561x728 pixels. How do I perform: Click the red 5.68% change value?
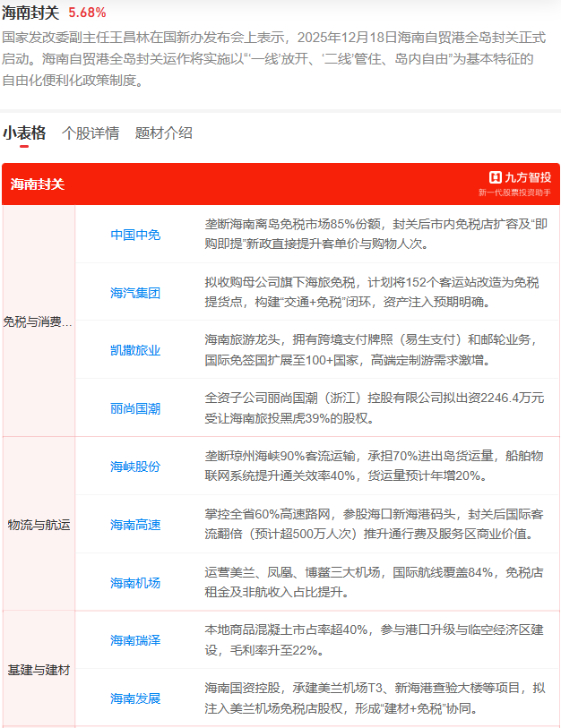point(87,13)
